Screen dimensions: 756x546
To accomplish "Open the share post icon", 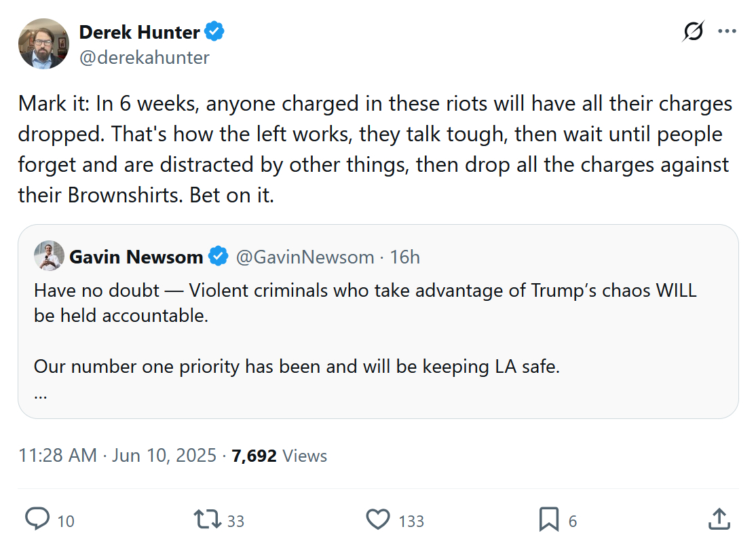I will tap(718, 520).
